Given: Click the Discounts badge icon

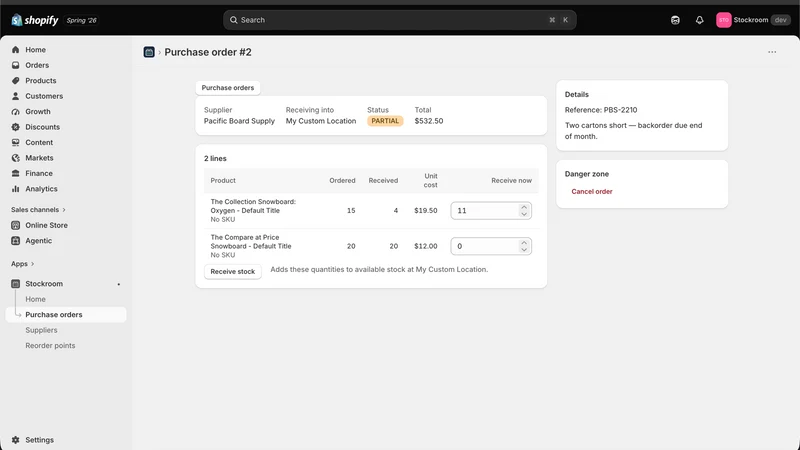Looking at the screenshot, I should [15, 127].
